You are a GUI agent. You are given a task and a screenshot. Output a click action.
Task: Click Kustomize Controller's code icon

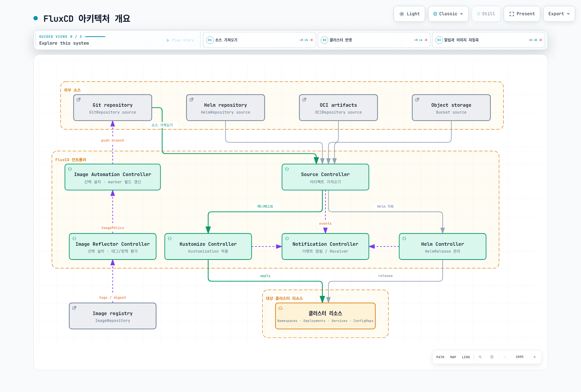point(170,238)
